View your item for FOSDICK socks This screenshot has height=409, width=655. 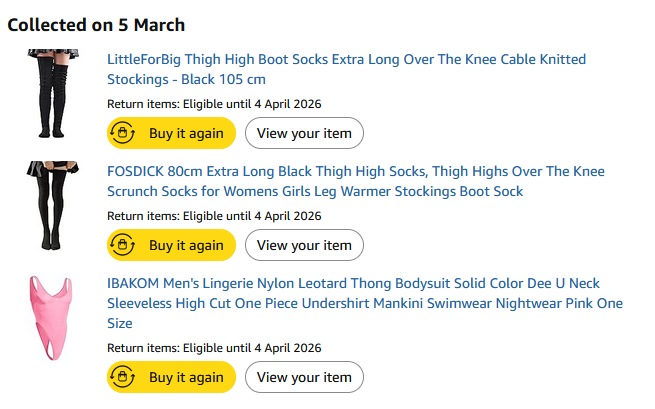(304, 245)
